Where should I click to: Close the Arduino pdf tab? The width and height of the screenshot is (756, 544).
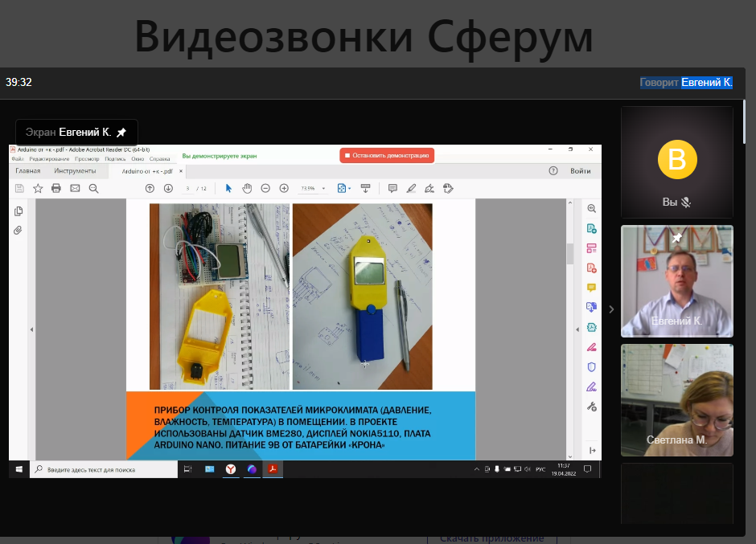[181, 171]
